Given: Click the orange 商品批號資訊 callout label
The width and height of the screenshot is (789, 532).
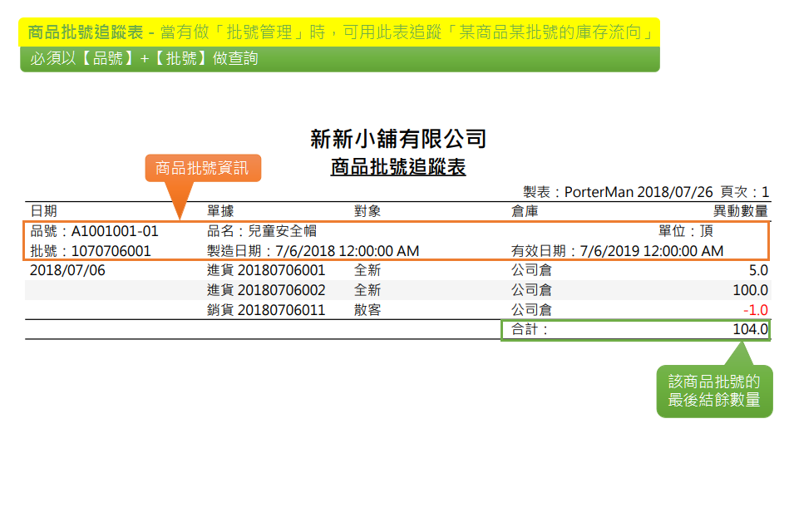Looking at the screenshot, I should pos(202,168).
